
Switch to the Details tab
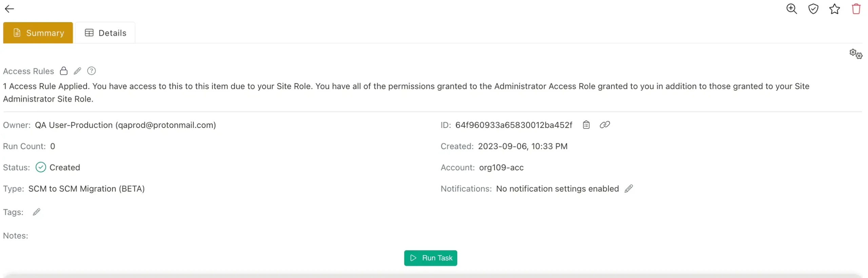(105, 33)
